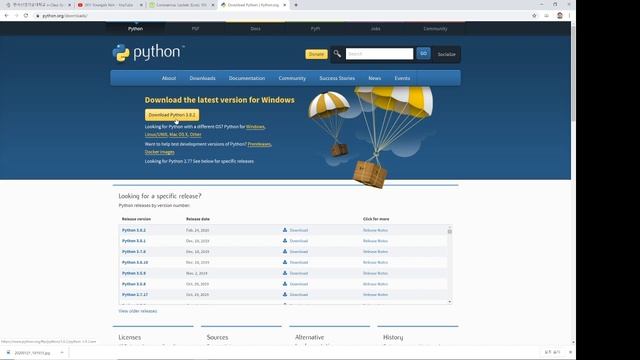Open the Documentation menu
Screen dimensions: 640x360
coord(247,78)
